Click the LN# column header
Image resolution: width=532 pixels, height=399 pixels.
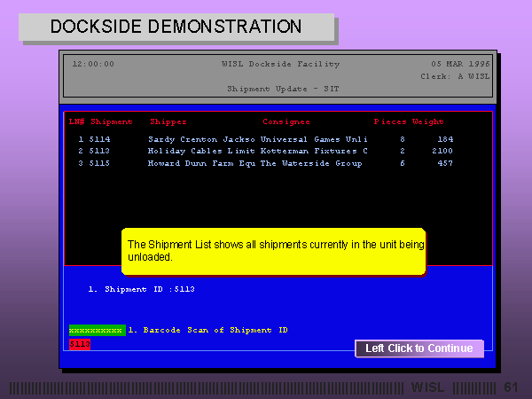coord(76,121)
